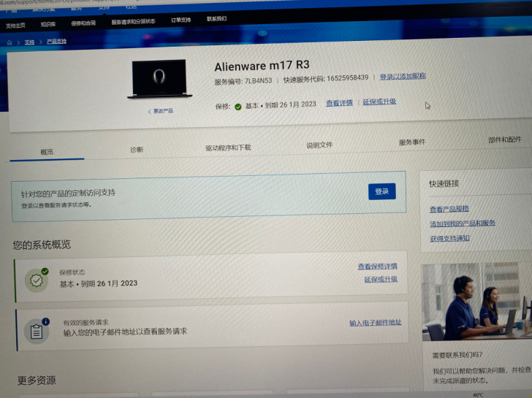Switch to the 说明文件 tab

pyautogui.click(x=319, y=145)
